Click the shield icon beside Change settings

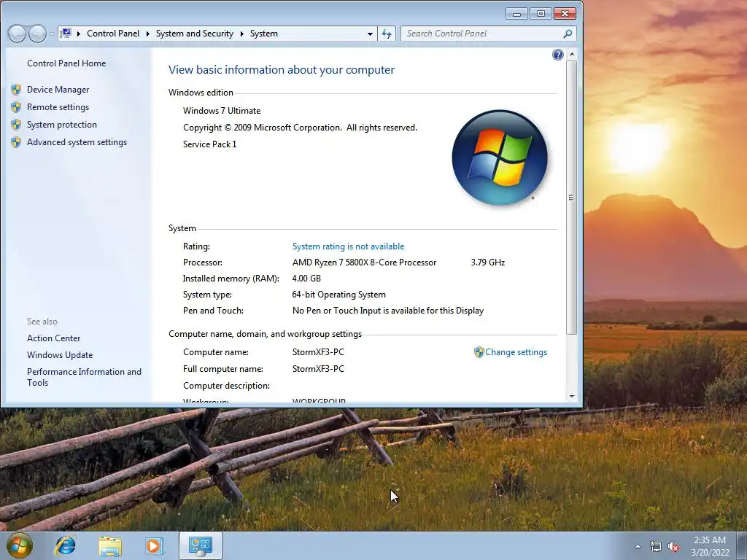[x=479, y=352]
